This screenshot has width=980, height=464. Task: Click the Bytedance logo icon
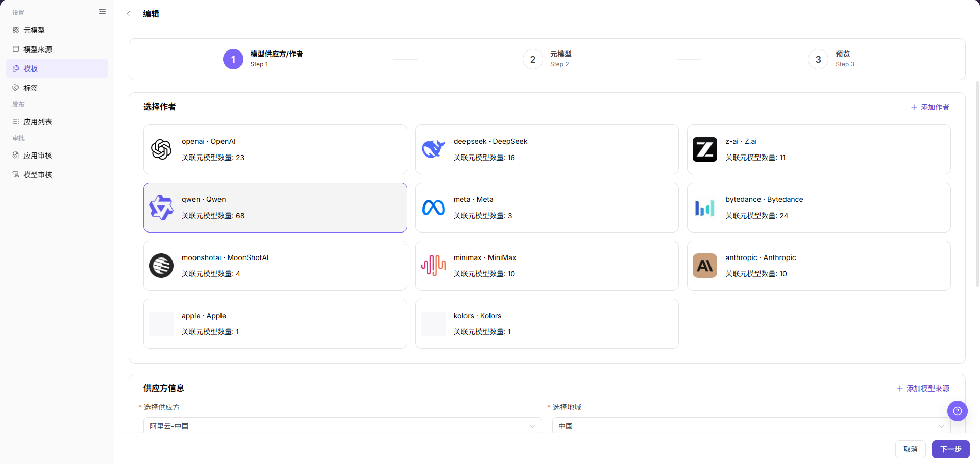coord(705,208)
